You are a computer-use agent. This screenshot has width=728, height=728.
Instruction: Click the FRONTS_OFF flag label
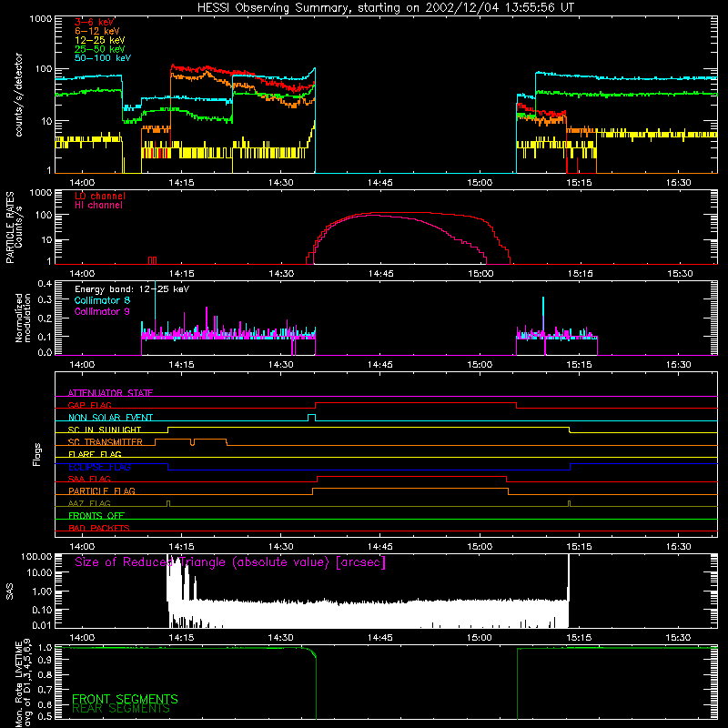[96, 515]
